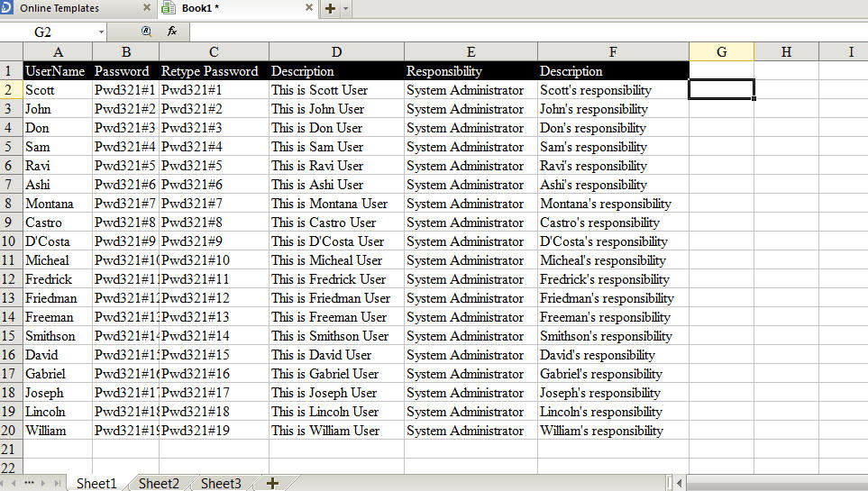868x491 pixels.
Task: Click inside the formula bar input
Action: (529, 32)
